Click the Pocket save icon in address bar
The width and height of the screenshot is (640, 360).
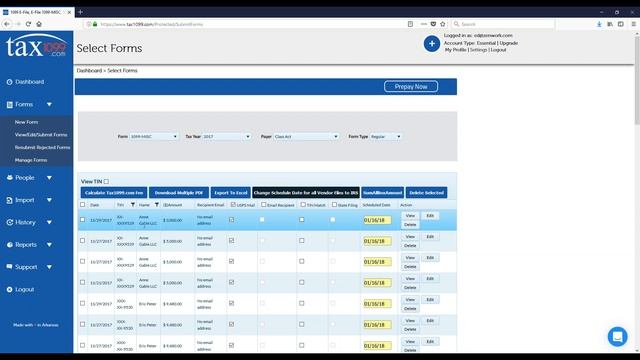click(433, 24)
